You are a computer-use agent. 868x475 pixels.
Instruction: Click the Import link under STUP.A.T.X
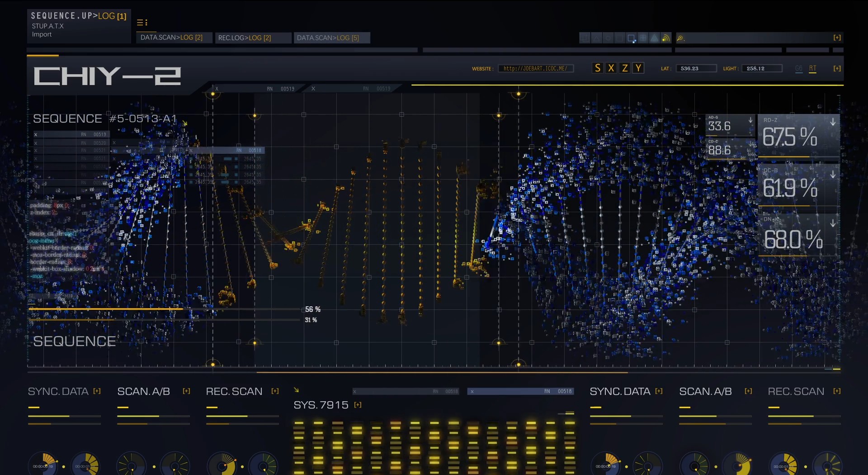(42, 35)
